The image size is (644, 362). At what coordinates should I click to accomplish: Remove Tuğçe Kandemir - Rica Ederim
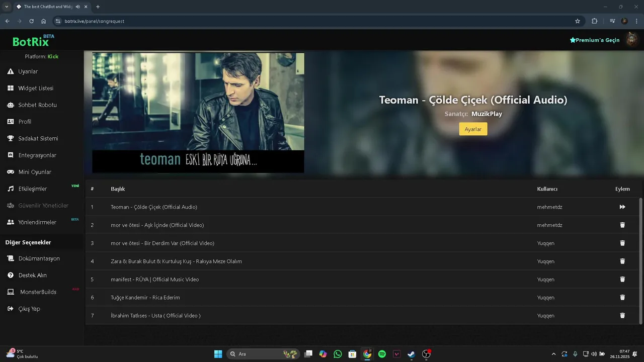pyautogui.click(x=622, y=297)
